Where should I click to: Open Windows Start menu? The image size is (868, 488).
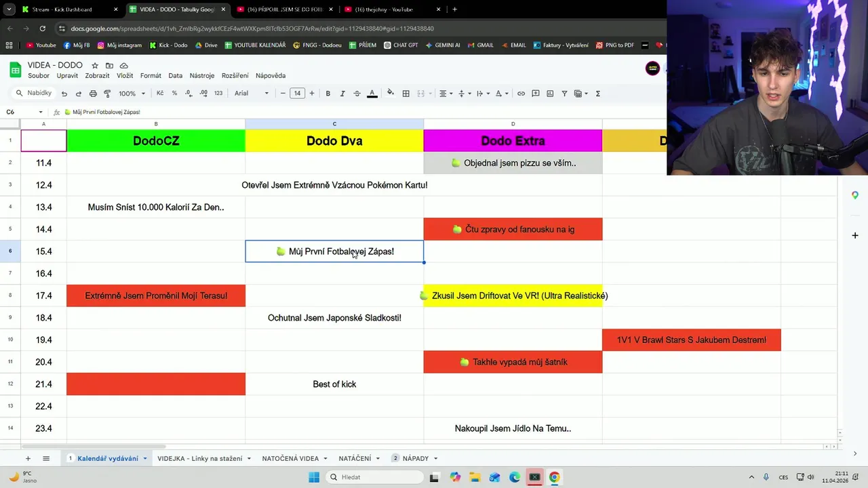click(x=314, y=477)
